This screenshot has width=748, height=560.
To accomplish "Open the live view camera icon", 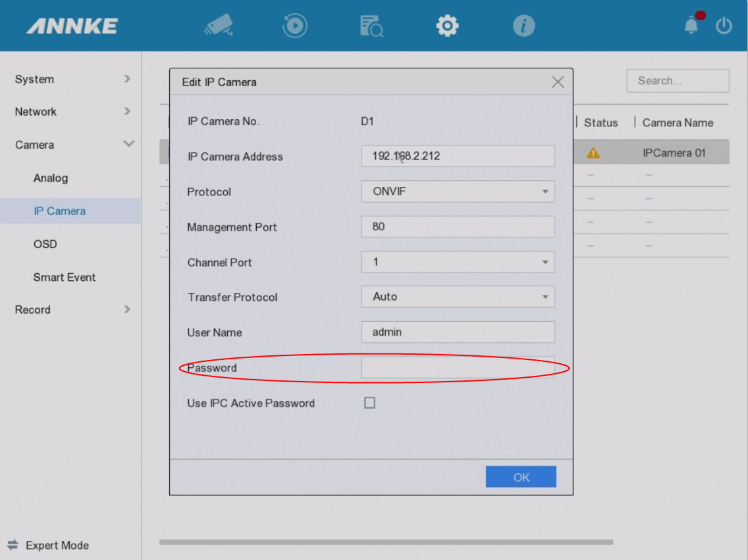I will pyautogui.click(x=219, y=26).
